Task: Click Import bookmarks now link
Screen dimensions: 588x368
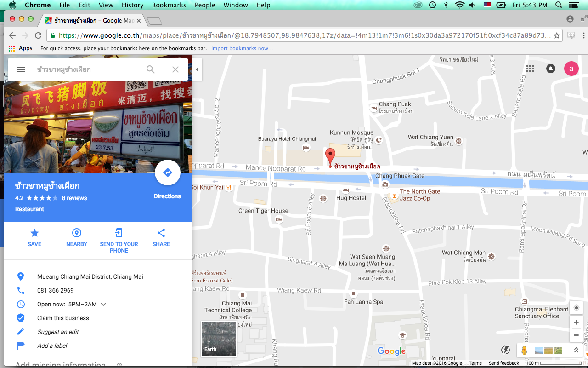Action: click(x=242, y=48)
